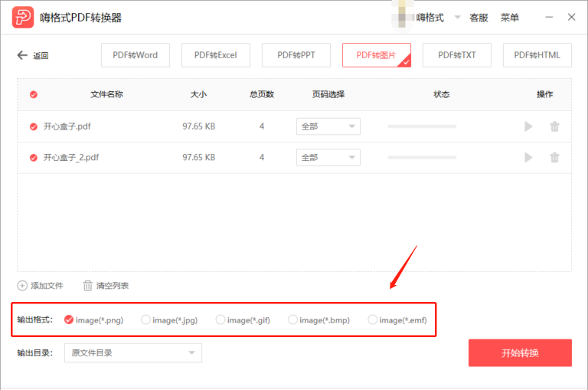This screenshot has width=588, height=390.
Task: Delete 开心盒子.pdf using its trash icon
Action: (554, 126)
